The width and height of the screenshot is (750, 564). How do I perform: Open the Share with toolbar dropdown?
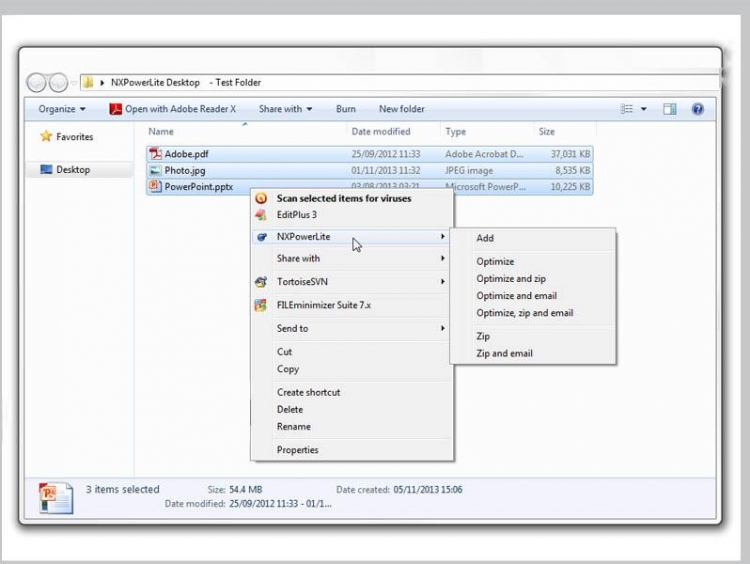pyautogui.click(x=286, y=109)
